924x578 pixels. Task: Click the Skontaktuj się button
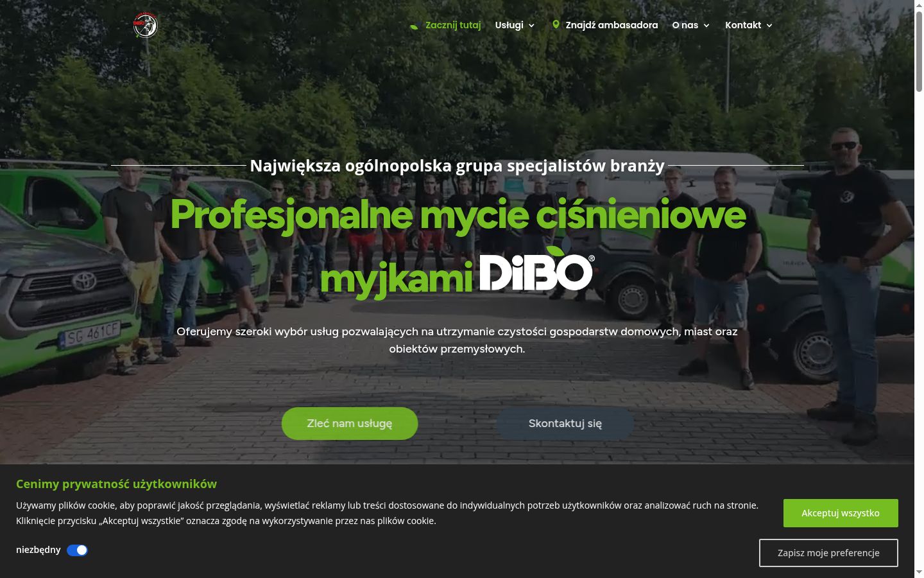point(565,423)
